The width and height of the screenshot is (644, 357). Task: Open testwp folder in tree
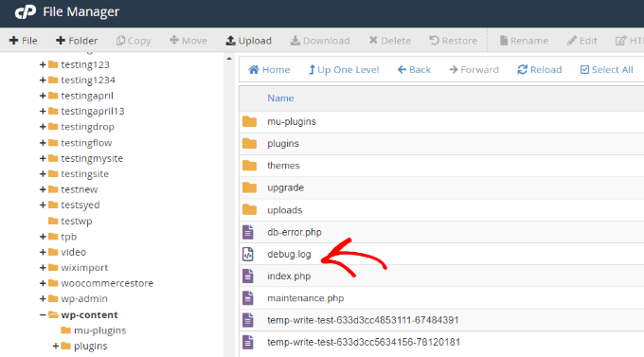click(77, 221)
